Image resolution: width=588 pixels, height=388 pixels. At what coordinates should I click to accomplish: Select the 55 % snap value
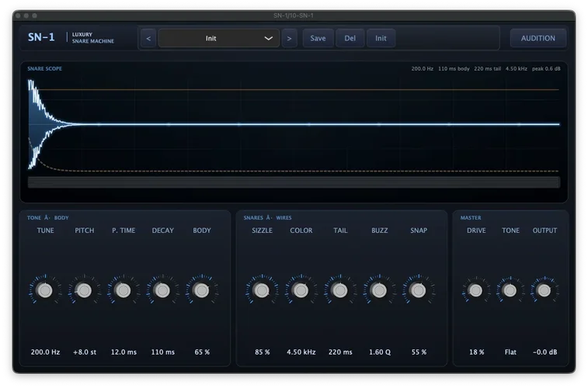[419, 352]
